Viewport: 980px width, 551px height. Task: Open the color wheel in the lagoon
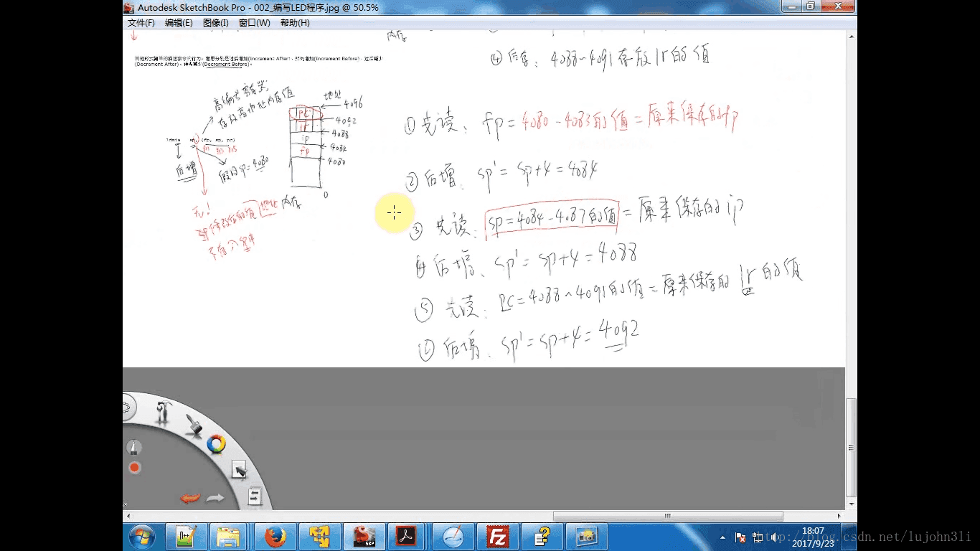coord(216,444)
